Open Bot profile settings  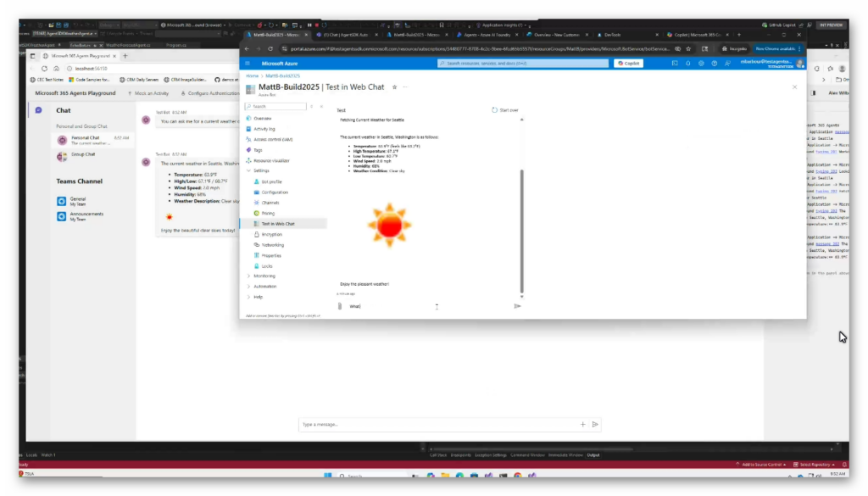click(x=271, y=181)
